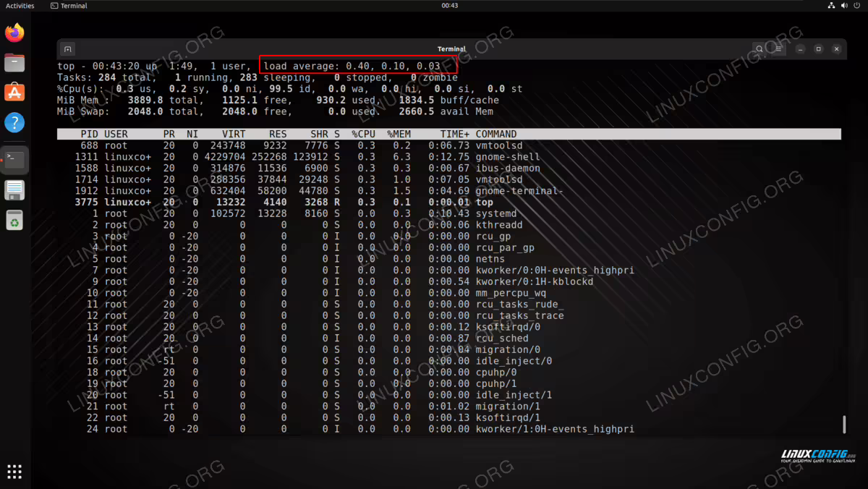Click the 1834.5 buff/cache value

click(x=416, y=101)
